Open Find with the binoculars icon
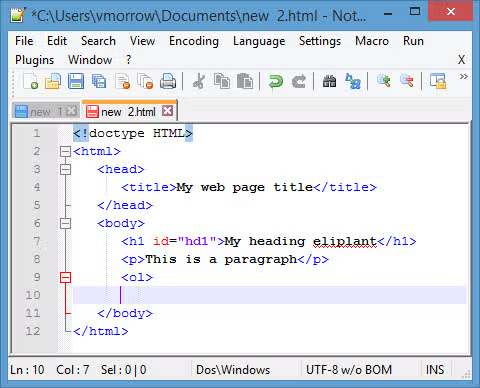480x388 pixels. (x=329, y=81)
